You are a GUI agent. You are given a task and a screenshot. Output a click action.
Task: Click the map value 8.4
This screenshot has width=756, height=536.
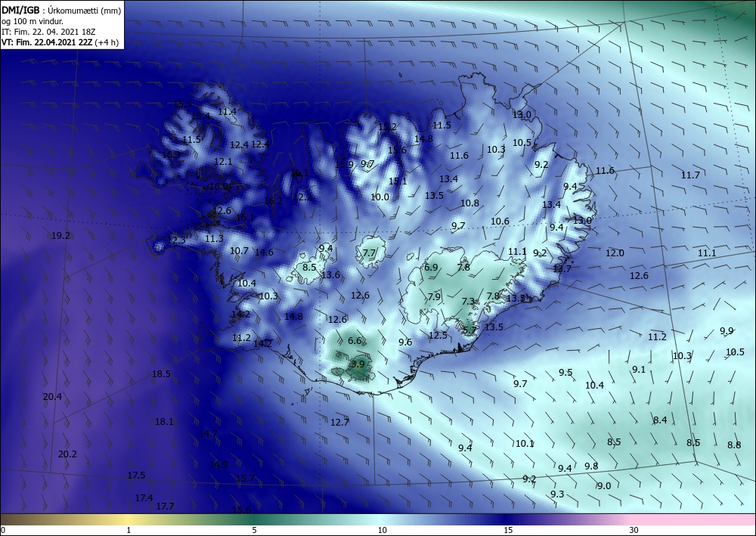click(660, 420)
